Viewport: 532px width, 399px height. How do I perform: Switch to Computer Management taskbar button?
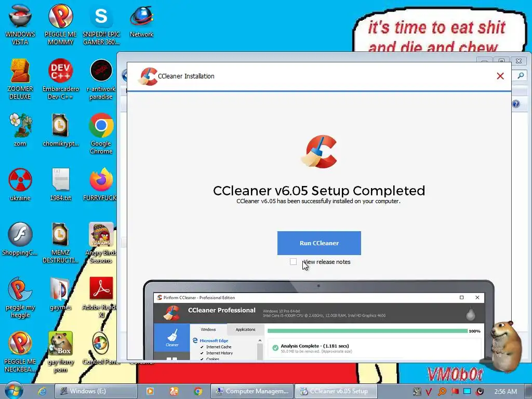(x=252, y=391)
